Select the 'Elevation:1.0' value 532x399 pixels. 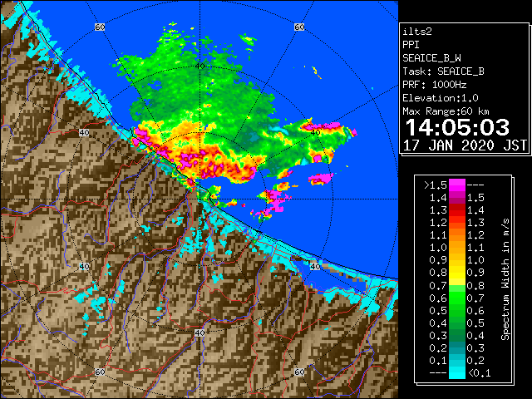(x=441, y=98)
